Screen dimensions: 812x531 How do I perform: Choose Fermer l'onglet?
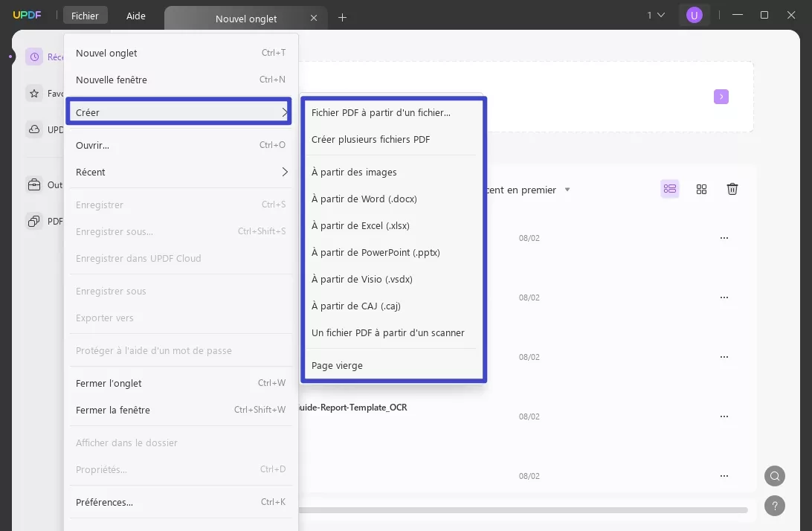pos(181,383)
